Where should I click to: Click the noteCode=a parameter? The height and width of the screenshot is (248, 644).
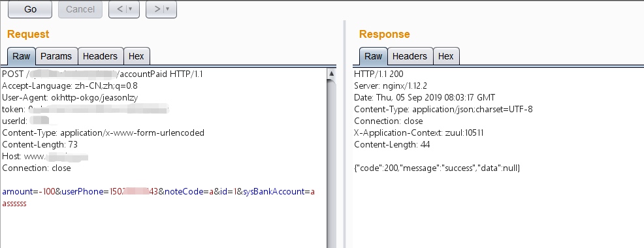[189, 192]
